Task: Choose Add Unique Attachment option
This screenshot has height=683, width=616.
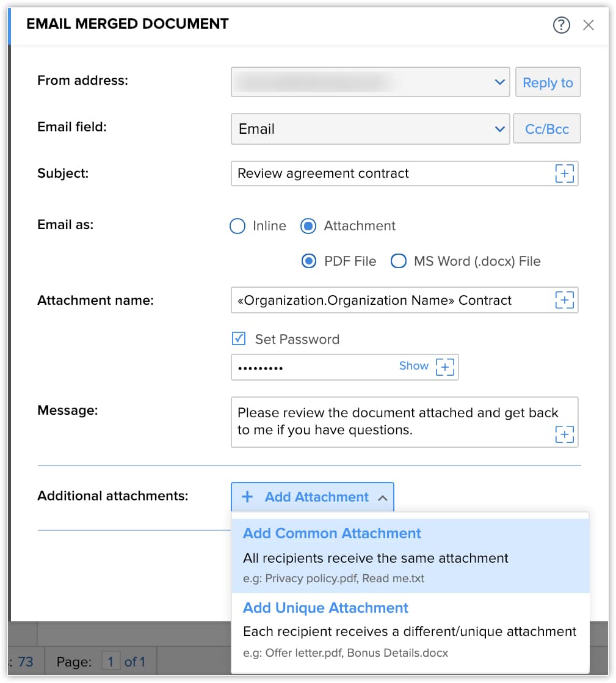Action: click(x=325, y=608)
